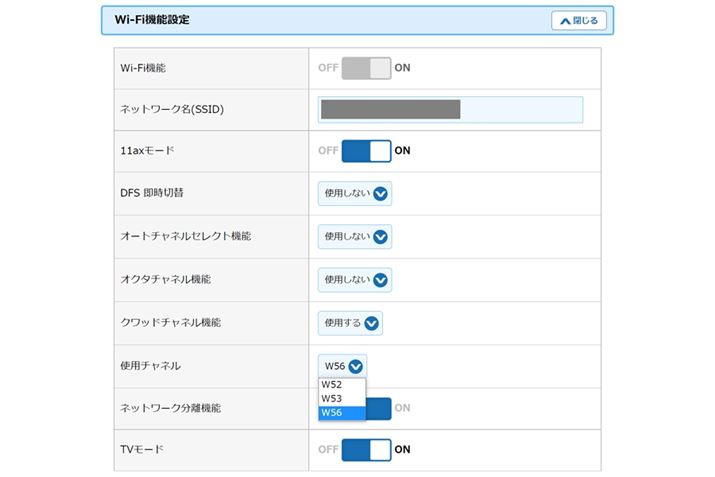Toggle the TVモード switch
Image resolution: width=715 pixels, height=477 pixels.
365,450
